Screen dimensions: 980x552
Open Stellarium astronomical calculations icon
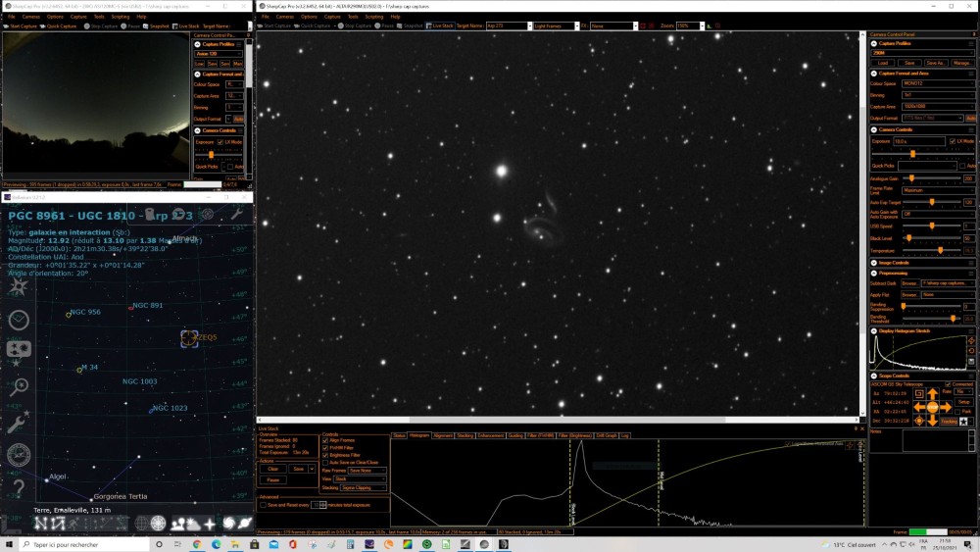tap(18, 455)
